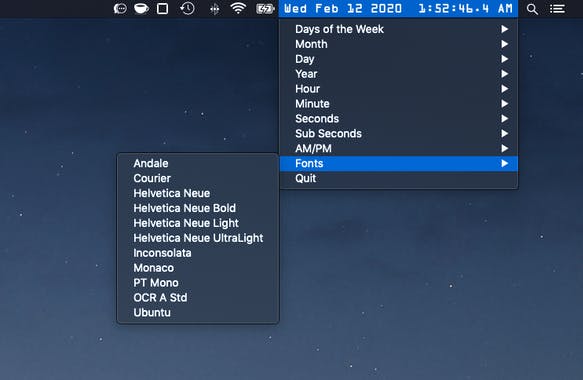The width and height of the screenshot is (583, 380).
Task: Click the coffee cup menu bar icon
Action: point(141,9)
